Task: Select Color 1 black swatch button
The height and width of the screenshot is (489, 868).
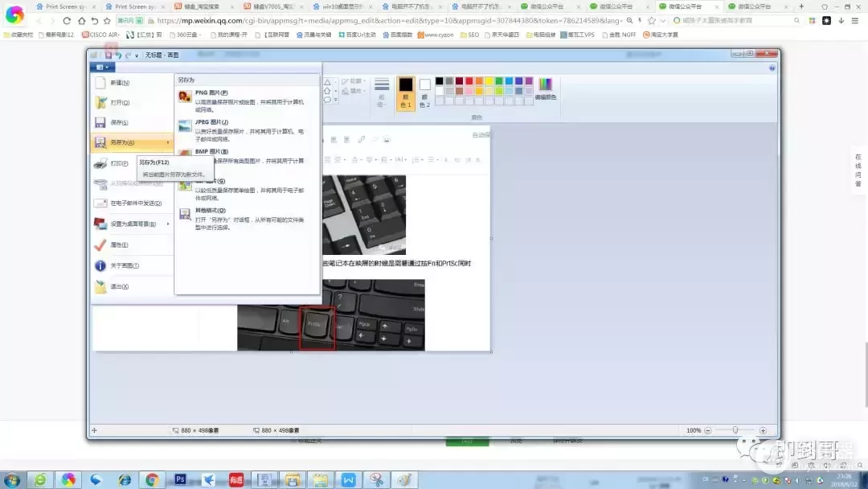Action: coord(406,92)
